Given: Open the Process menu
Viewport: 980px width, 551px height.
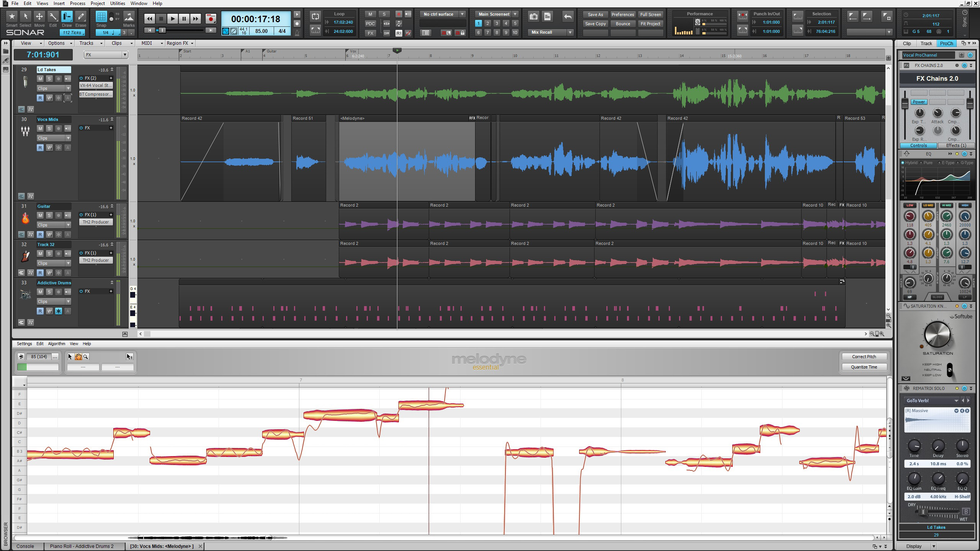Looking at the screenshot, I should click(77, 3).
